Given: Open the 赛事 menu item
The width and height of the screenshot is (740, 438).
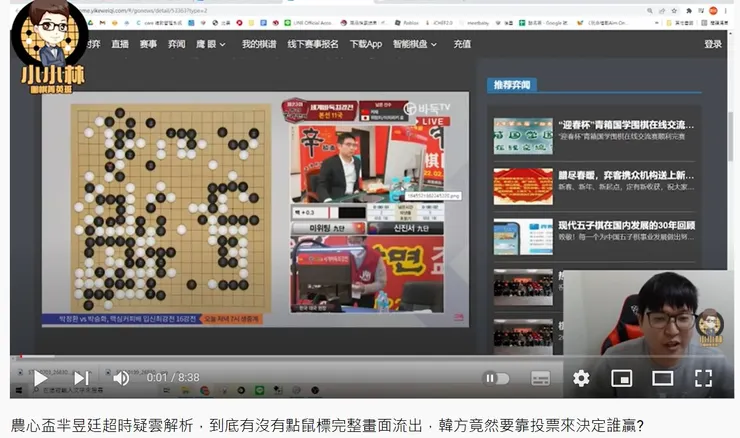Looking at the screenshot, I should pyautogui.click(x=148, y=44).
